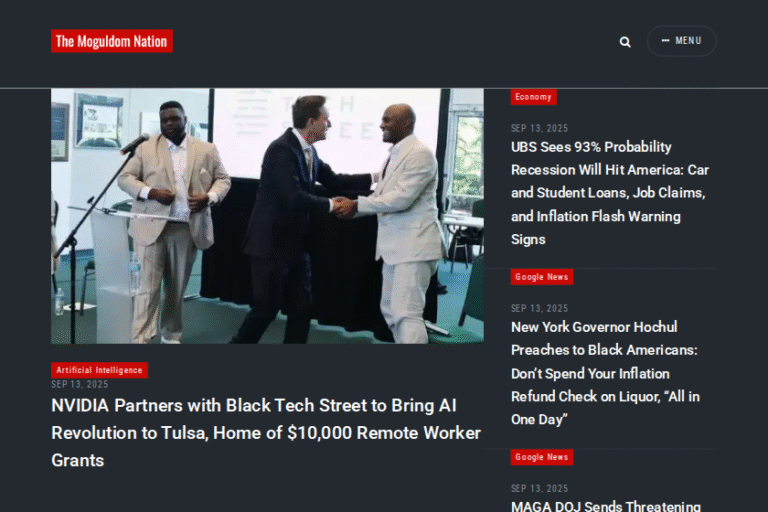Select the Artificial Intelligence category tag
Image resolution: width=768 pixels, height=512 pixels.
coord(99,370)
